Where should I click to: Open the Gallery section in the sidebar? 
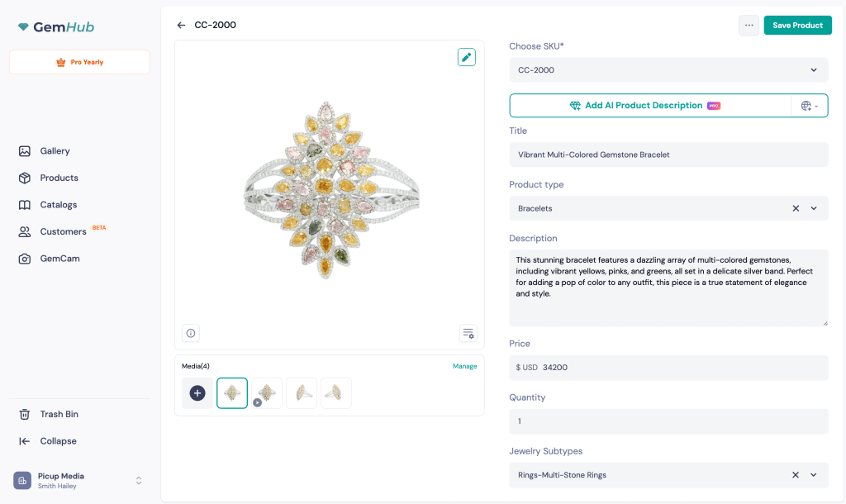point(58,150)
